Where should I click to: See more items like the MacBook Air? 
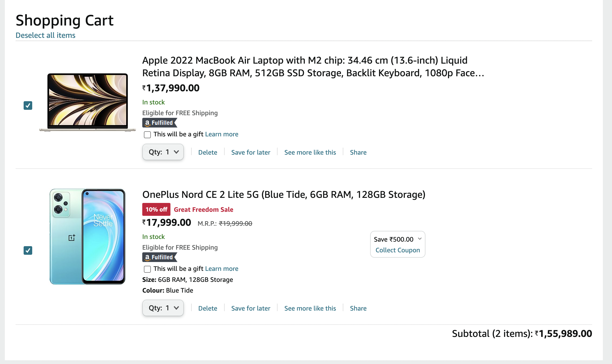tap(310, 152)
